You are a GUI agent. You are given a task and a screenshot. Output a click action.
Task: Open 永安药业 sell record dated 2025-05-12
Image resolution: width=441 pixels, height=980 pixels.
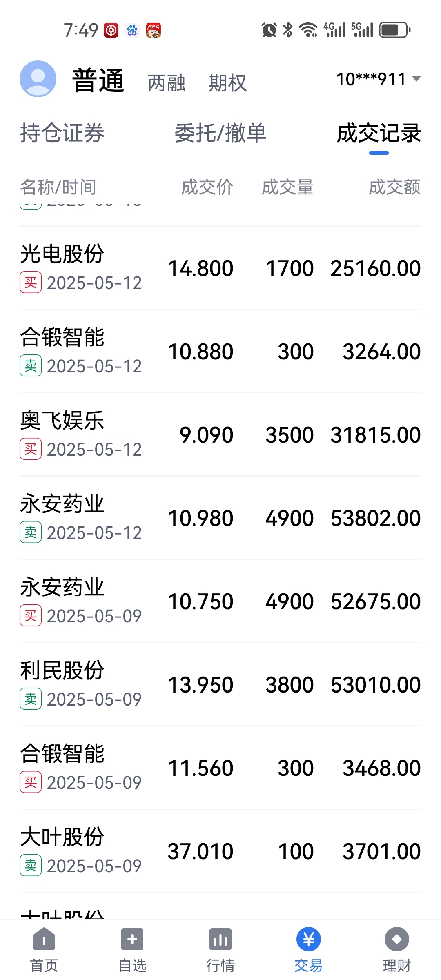pyautogui.click(x=220, y=518)
